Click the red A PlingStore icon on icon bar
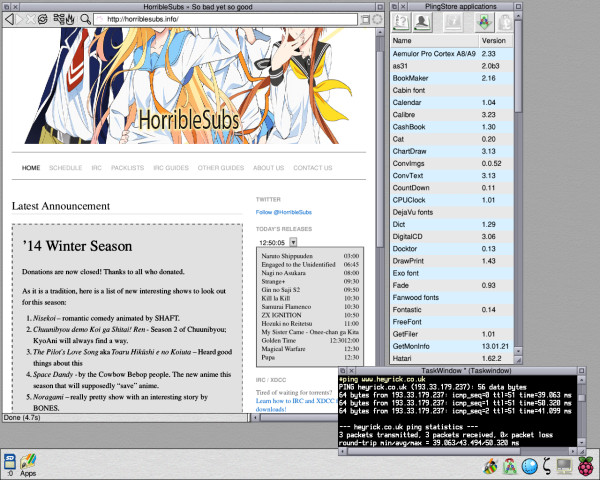The width and height of the screenshot is (600, 480). point(509,466)
